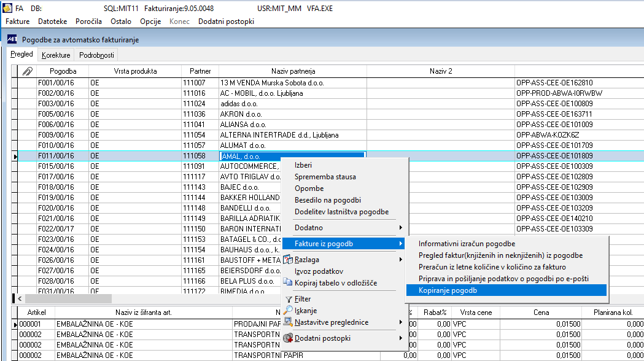This screenshot has width=644, height=361.
Task: Click the copy icon beside Kopiraj tabelo v odložišče
Action: (x=288, y=283)
